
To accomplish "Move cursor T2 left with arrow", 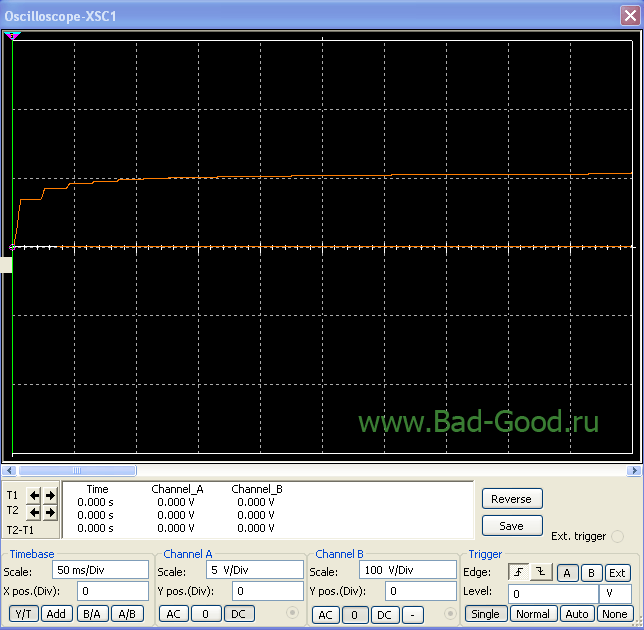I will [34, 512].
